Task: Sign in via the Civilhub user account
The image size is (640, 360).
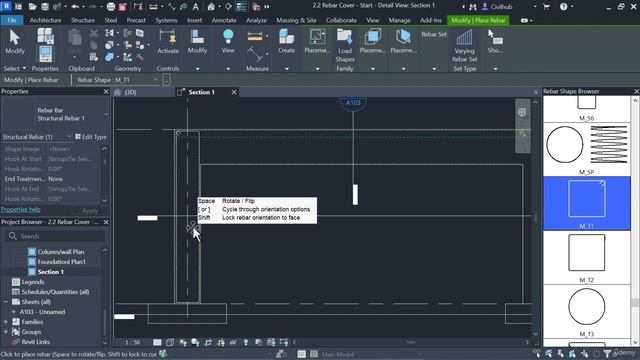Action: click(x=497, y=7)
